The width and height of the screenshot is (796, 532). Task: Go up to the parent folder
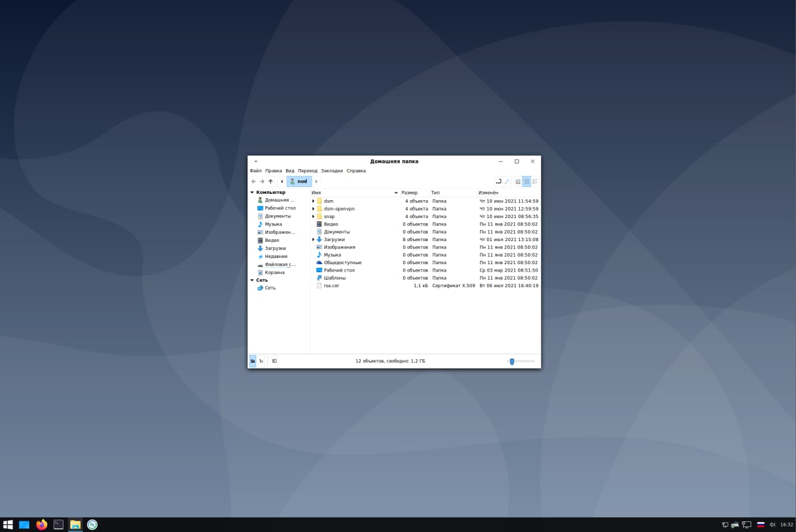pyautogui.click(x=271, y=181)
